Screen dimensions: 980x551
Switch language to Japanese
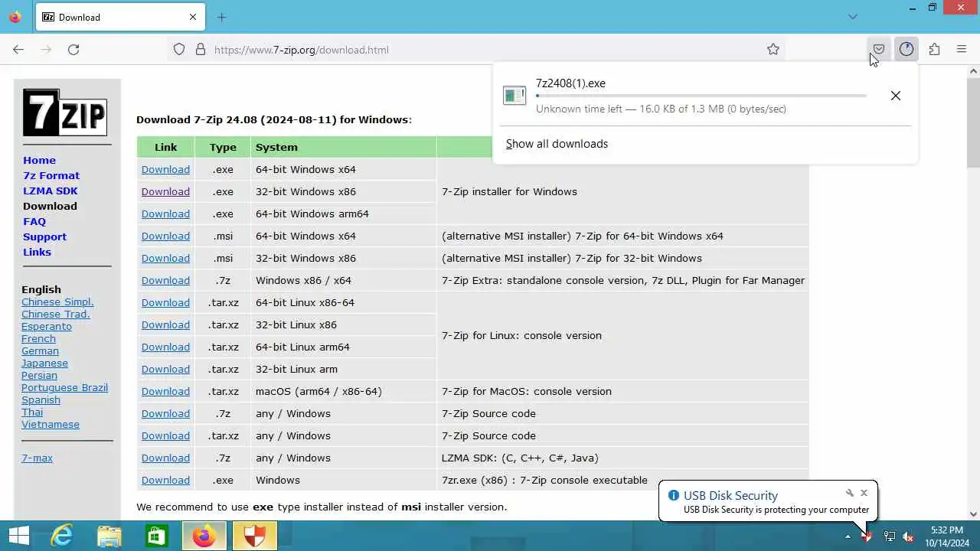(44, 363)
